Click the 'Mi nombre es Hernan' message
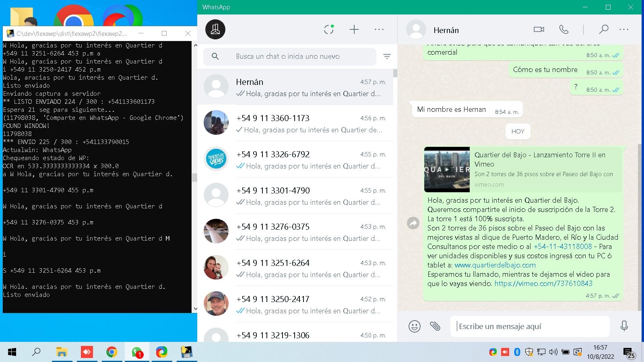Viewport: 644px width, 362px height. tap(467, 109)
